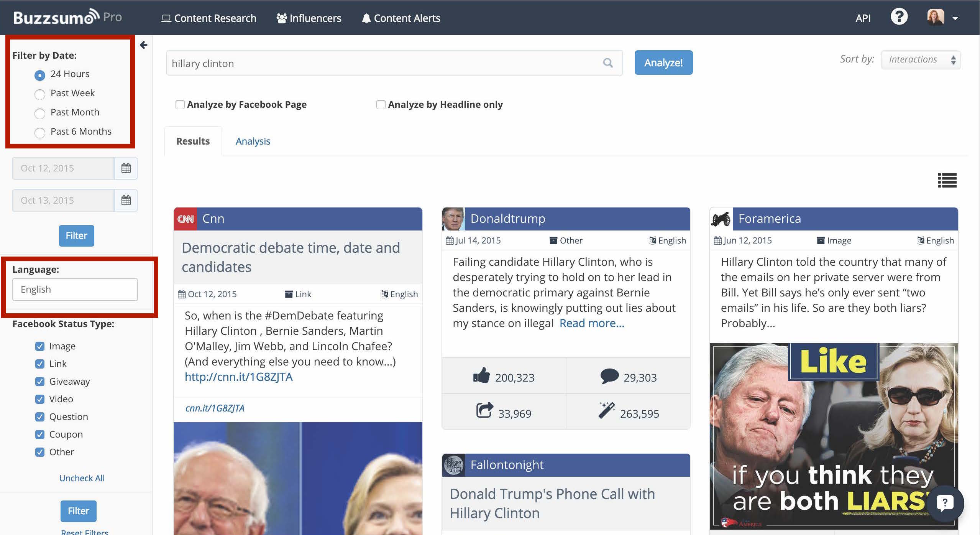Select the 24 Hours radio button
This screenshot has width=980, height=535.
tap(40, 75)
